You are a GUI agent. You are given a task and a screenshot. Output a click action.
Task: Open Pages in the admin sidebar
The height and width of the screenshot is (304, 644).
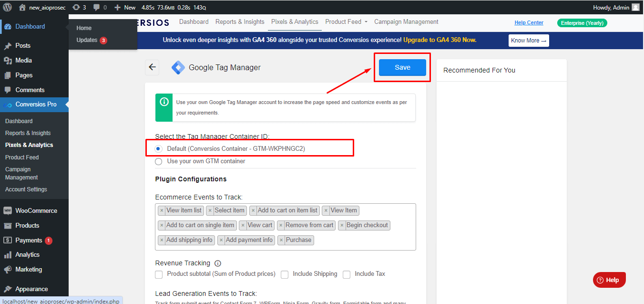[34, 75]
